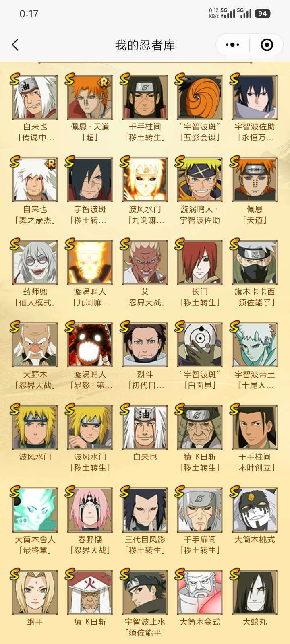This screenshot has width=290, height=644.
Task: Tap the 漩涡鸣人「暴怒·第…」avatar
Action: 90,345
